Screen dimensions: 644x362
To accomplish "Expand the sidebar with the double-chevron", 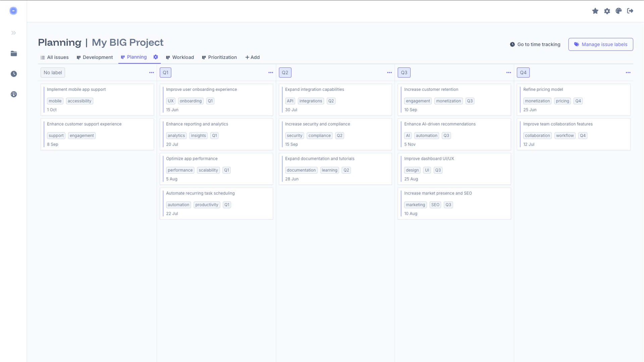I will [13, 33].
